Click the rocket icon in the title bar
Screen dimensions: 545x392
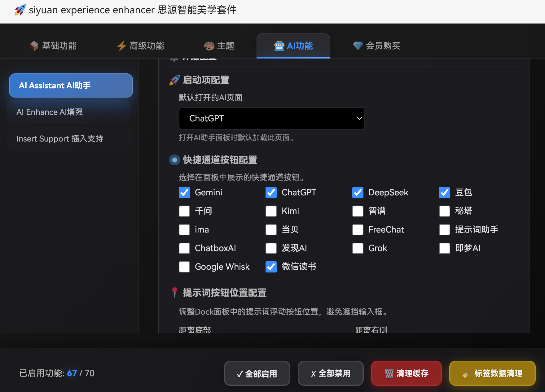[x=20, y=10]
